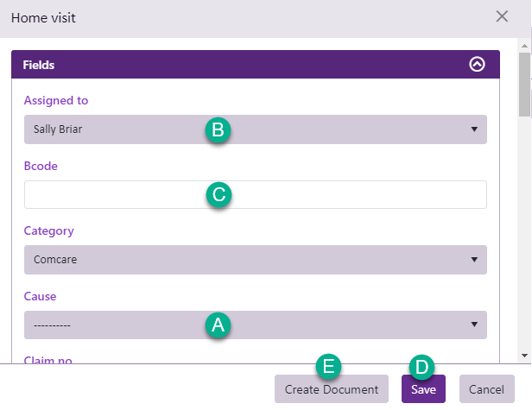Click the green marker labeled D
The image size is (532, 410).
(421, 367)
